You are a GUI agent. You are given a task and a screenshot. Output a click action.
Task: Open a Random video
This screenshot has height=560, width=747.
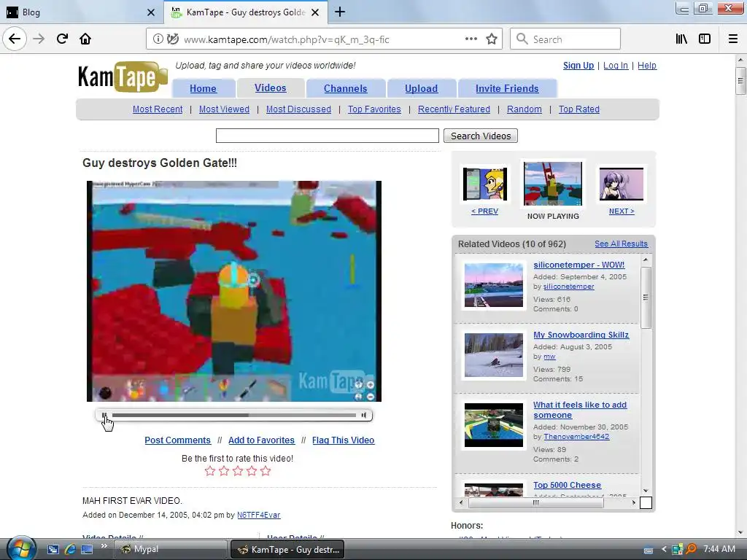pyautogui.click(x=524, y=109)
